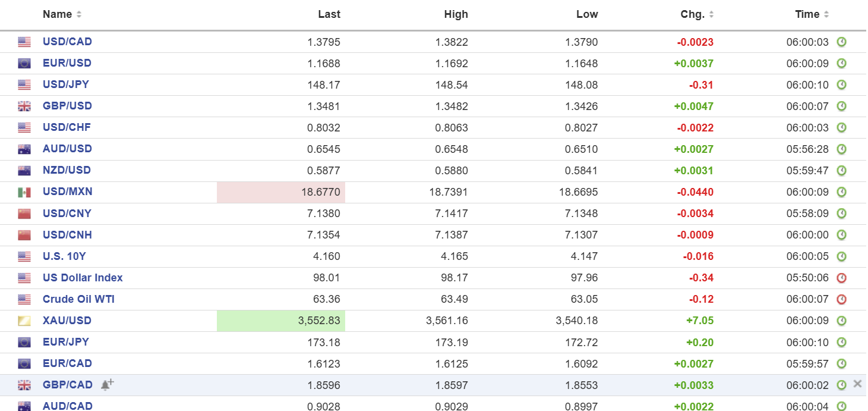This screenshot has height=411, width=868.
Task: Click the green highlighted XAU/USD last price
Action: 281,321
